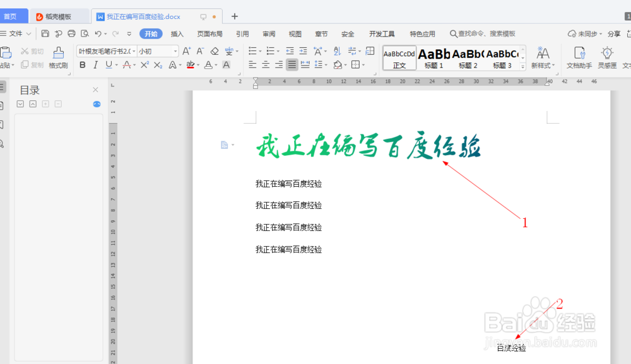Toggle Bold formatting
Image resolution: width=631 pixels, height=364 pixels.
tap(83, 65)
